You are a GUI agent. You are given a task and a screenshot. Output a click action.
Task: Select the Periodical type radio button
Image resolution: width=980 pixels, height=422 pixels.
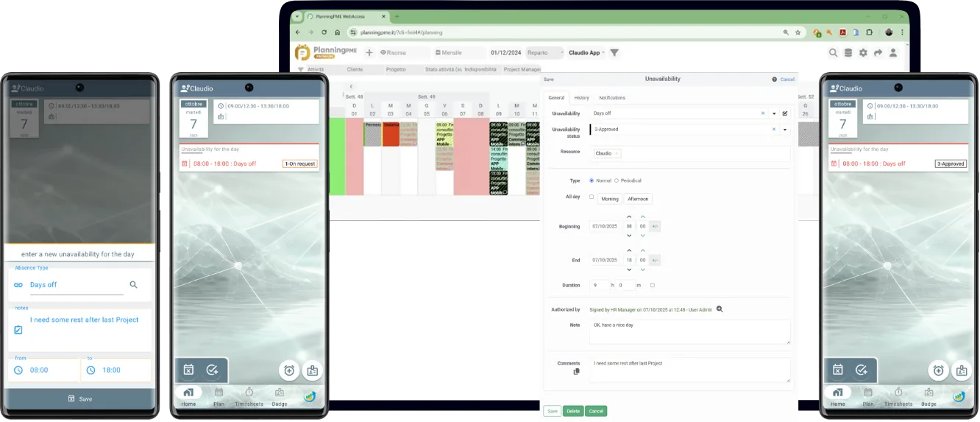coord(617,180)
